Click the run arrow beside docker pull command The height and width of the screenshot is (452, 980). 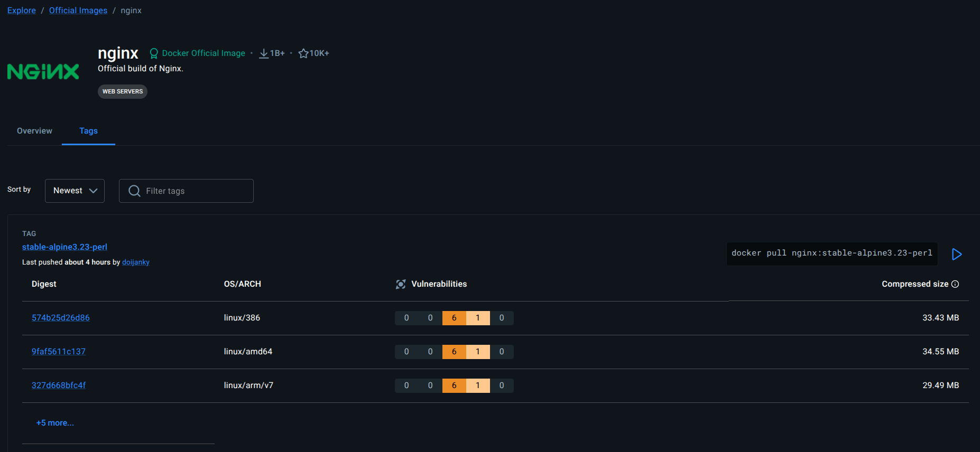[956, 254]
